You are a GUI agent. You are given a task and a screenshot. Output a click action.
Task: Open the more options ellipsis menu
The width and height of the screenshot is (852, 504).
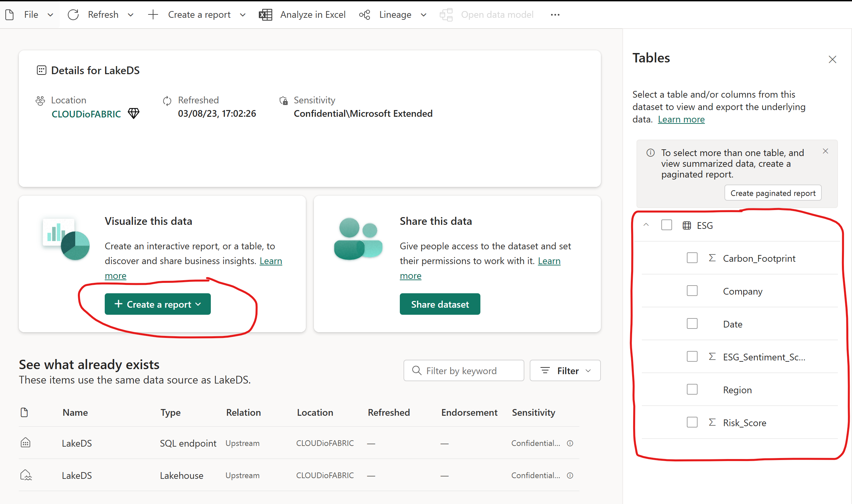point(555,15)
